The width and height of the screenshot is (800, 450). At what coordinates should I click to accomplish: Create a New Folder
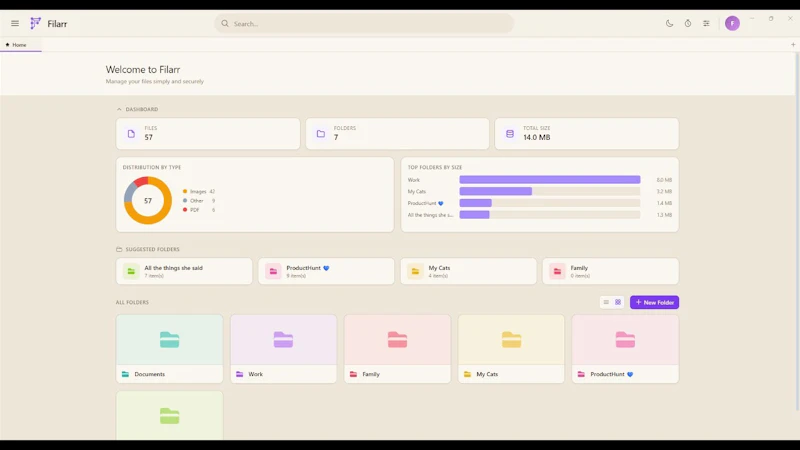click(654, 302)
